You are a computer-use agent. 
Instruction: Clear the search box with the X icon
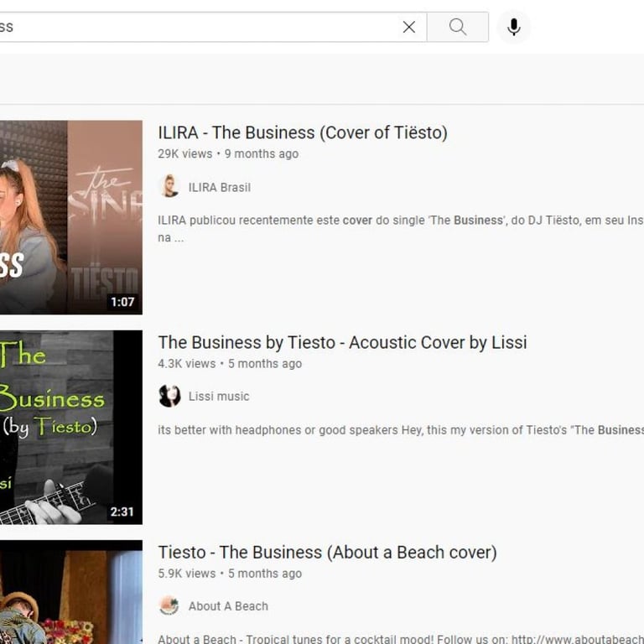pyautogui.click(x=408, y=27)
